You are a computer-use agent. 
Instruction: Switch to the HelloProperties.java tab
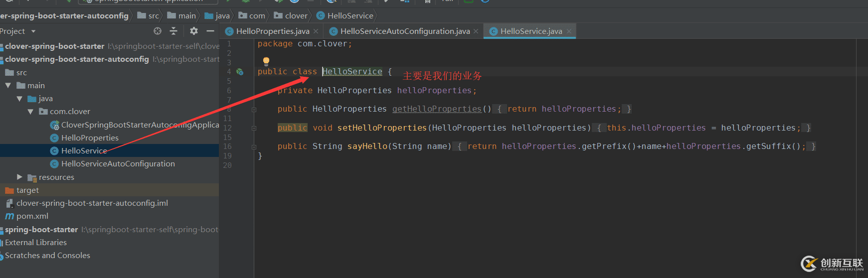pyautogui.click(x=272, y=31)
